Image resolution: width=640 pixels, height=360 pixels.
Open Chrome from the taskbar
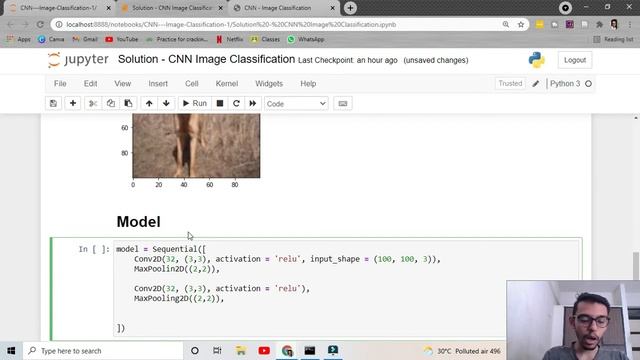pyautogui.click(x=287, y=351)
